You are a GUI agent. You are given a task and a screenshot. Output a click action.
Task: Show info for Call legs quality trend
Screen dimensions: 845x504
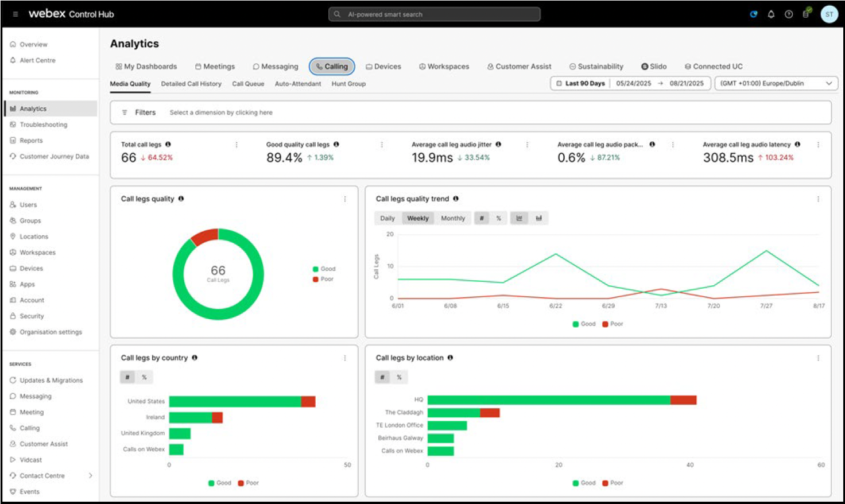click(x=456, y=199)
